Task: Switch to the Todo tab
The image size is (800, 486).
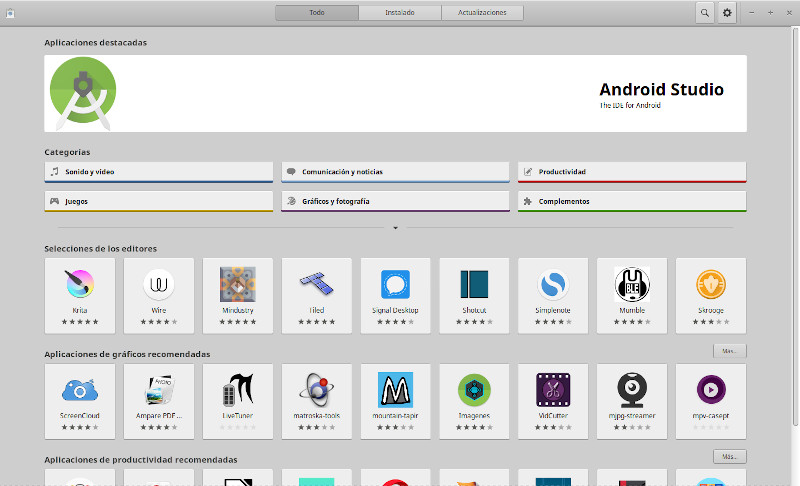Action: coord(317,13)
